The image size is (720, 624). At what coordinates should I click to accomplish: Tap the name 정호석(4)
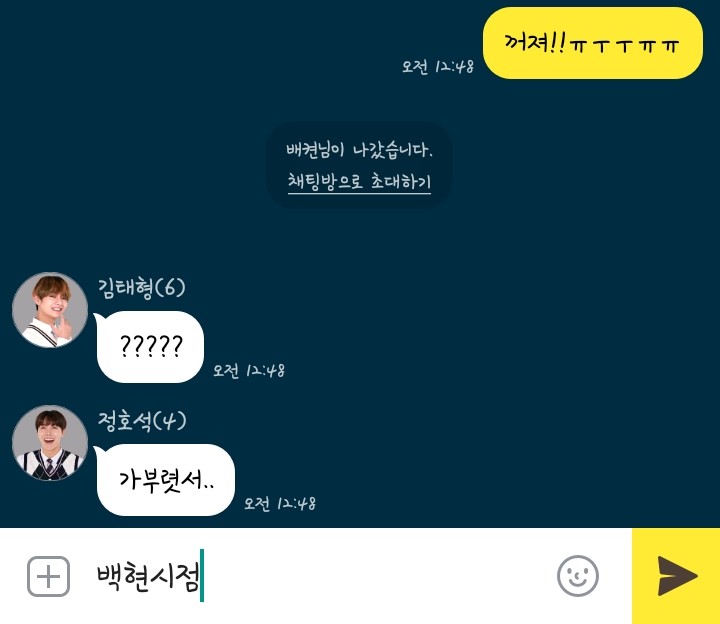142,421
